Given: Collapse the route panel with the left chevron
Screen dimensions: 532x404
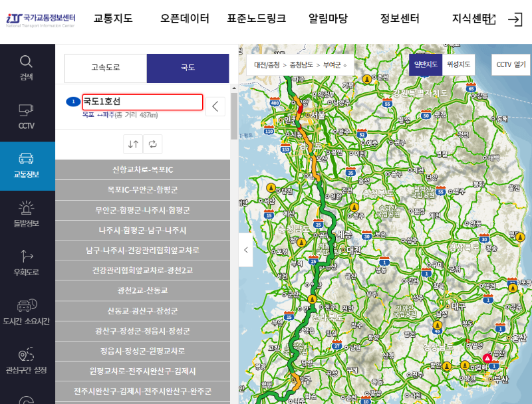Looking at the screenshot, I should (214, 106).
